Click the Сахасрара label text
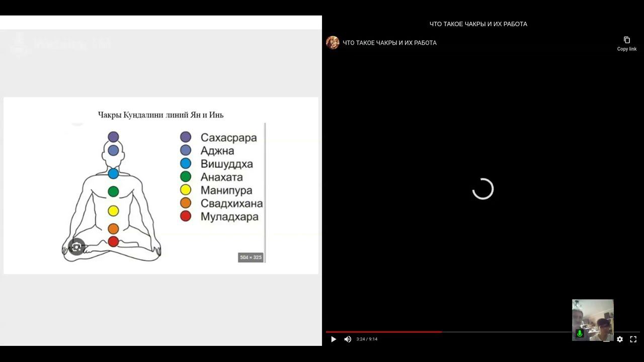 click(228, 138)
